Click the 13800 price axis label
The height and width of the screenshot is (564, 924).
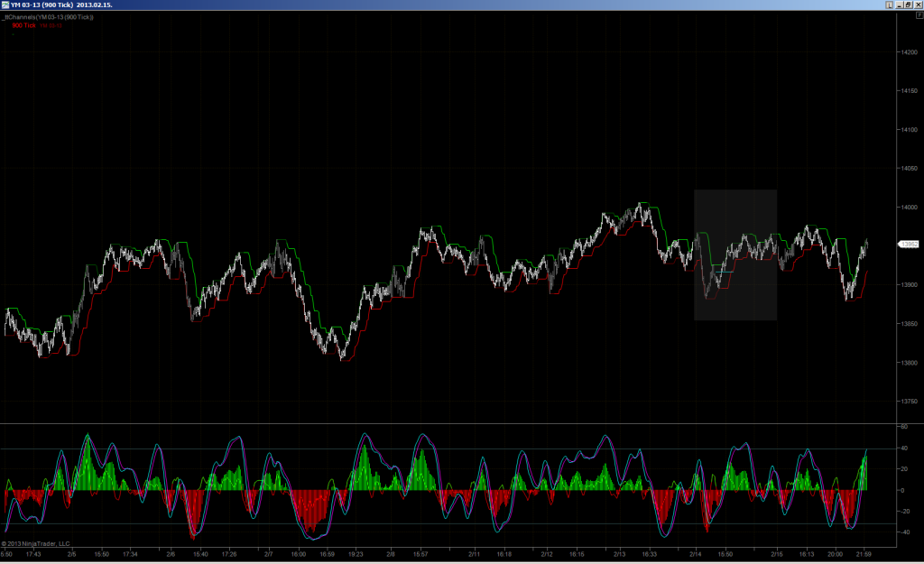click(x=910, y=363)
